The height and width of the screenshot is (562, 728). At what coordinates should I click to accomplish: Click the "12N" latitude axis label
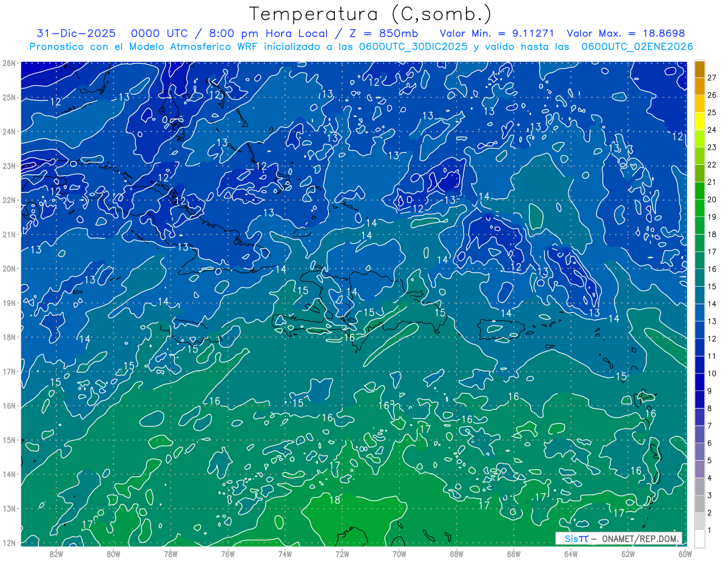(9, 543)
